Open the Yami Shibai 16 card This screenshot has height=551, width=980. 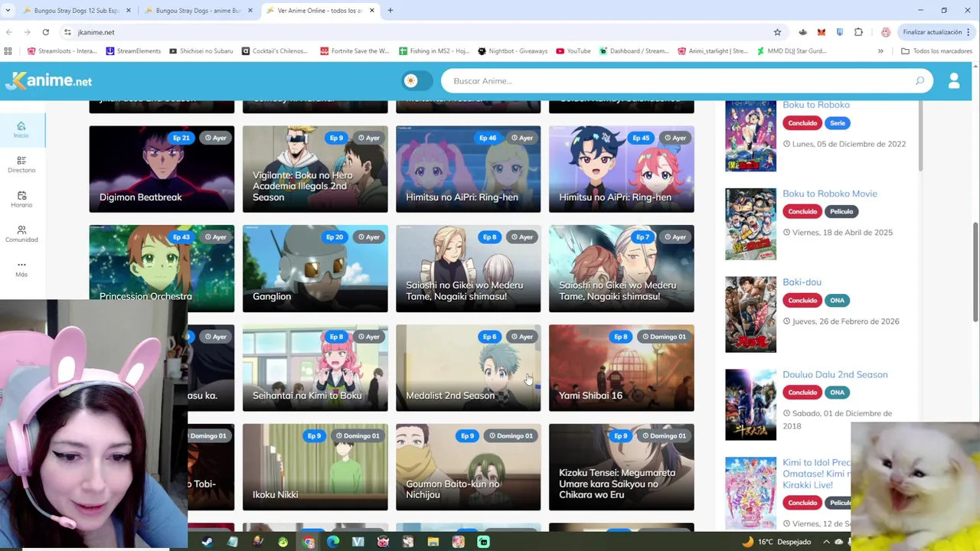pyautogui.click(x=621, y=368)
